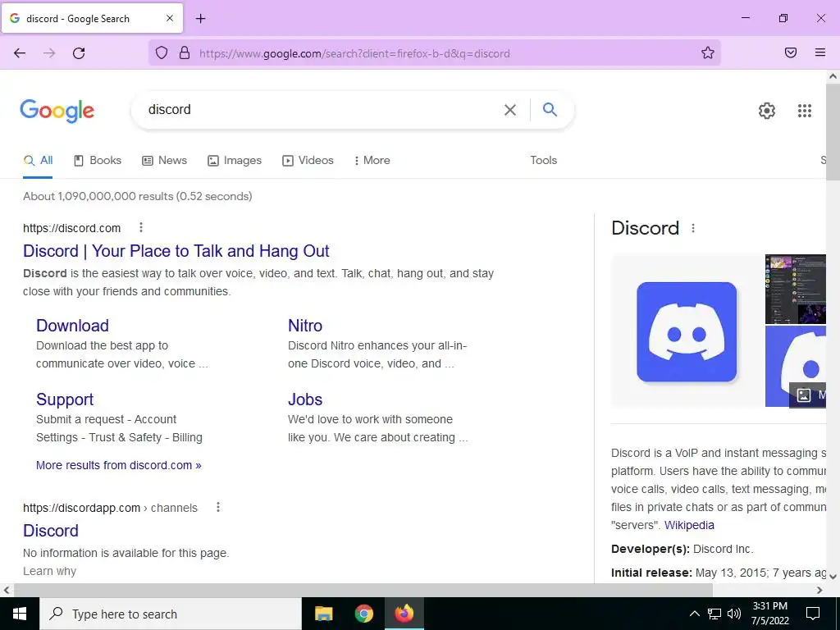Open options for discord.com result
Image resolution: width=840 pixels, height=630 pixels.
(141, 228)
